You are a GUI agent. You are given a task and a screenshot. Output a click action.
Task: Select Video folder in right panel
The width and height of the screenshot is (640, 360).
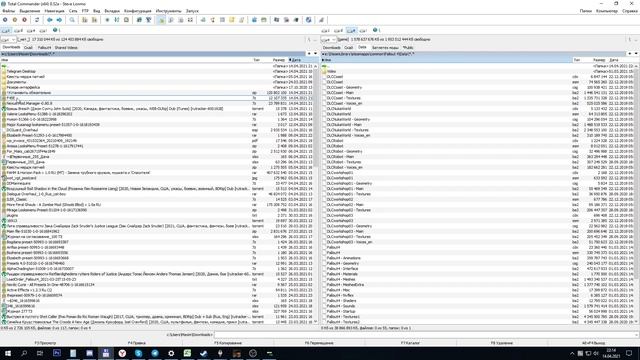(478, 71)
